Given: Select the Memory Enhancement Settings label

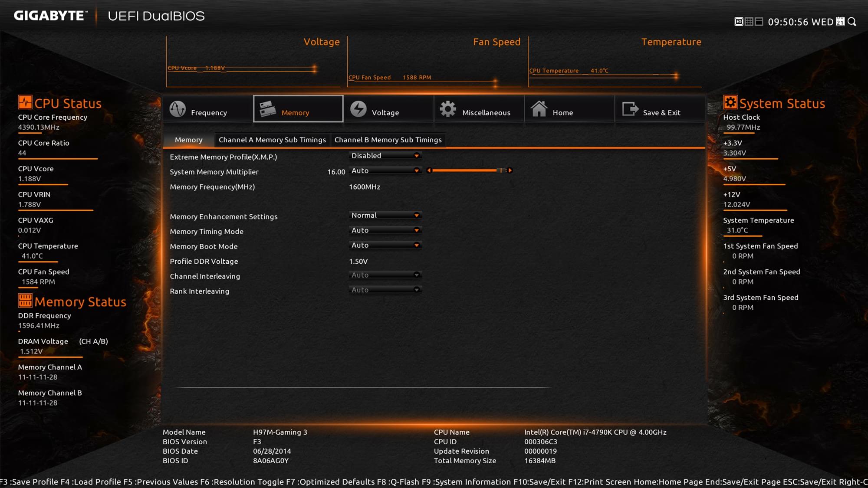Looking at the screenshot, I should (x=224, y=216).
